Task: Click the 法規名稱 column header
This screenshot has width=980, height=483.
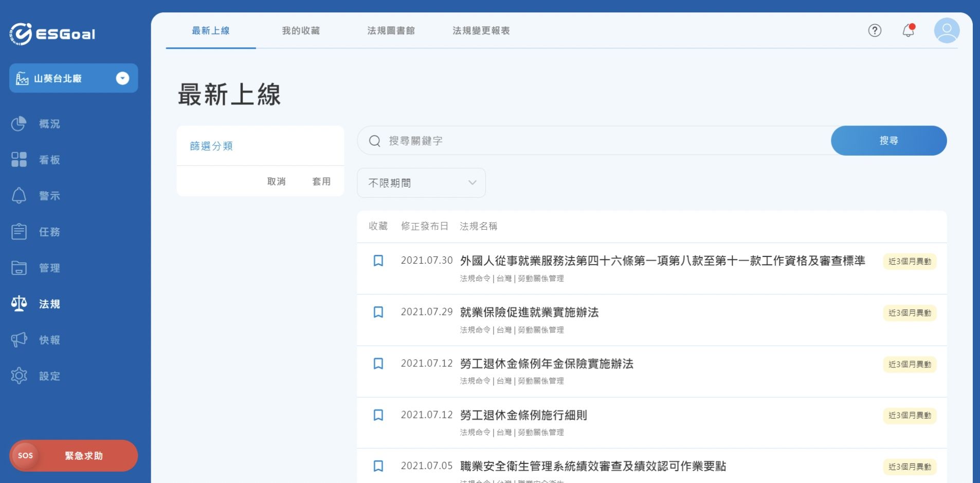Action: coord(478,226)
